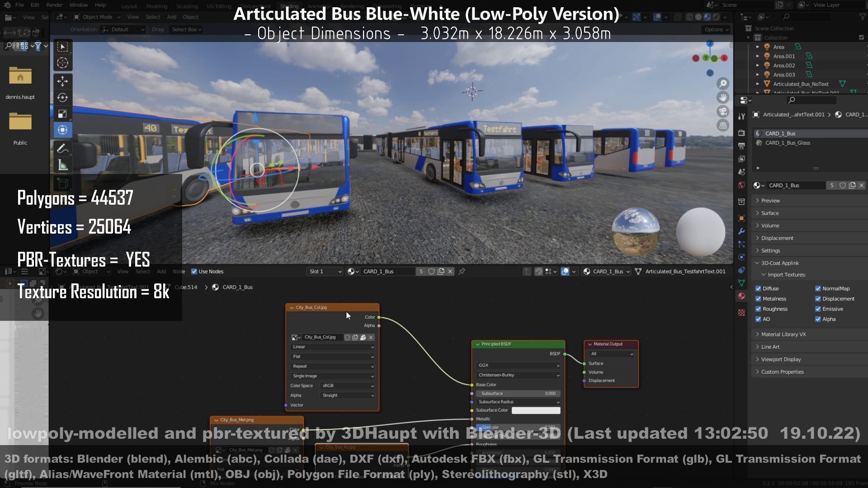Toggle Collection exclude checkbox in outliner
The width and height of the screenshot is (868, 488).
[861, 38]
